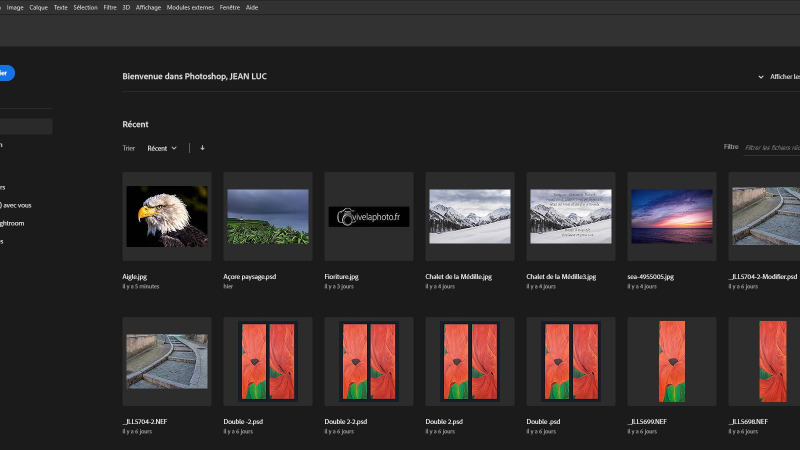Open the Açore paysage.psd thumbnail

[266, 216]
